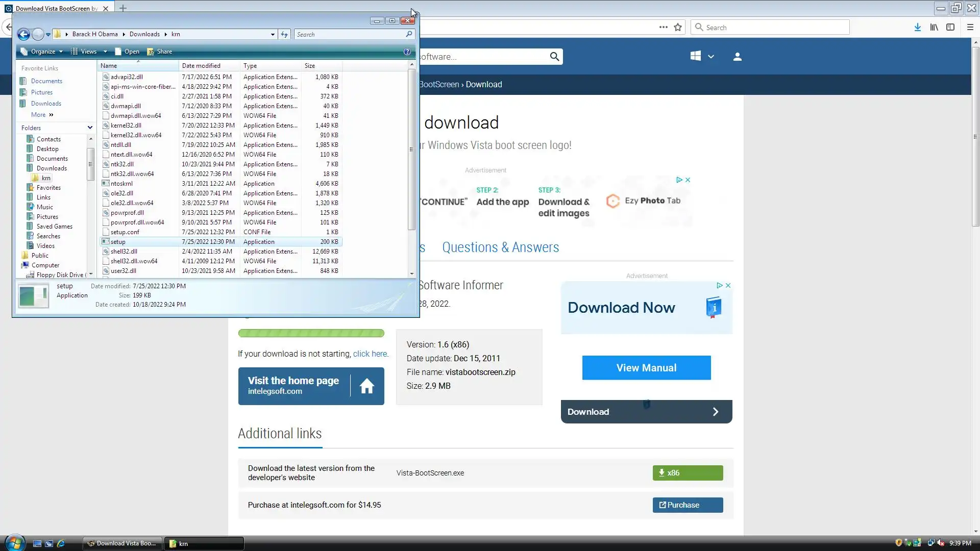Screen dimensions: 980x551
Task: Click the Explorer help question mark icon
Action: point(407,52)
